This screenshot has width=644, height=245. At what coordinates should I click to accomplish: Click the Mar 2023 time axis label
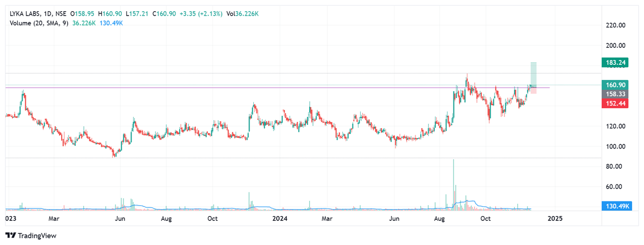tap(54, 219)
